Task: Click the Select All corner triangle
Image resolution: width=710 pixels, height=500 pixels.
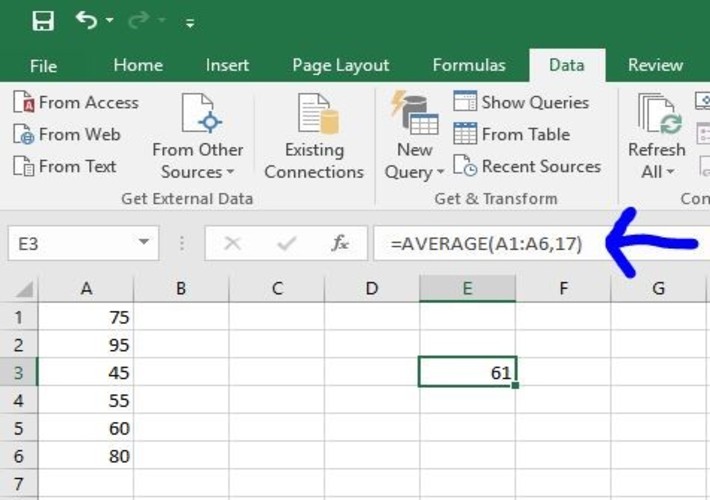Action: pos(24,289)
